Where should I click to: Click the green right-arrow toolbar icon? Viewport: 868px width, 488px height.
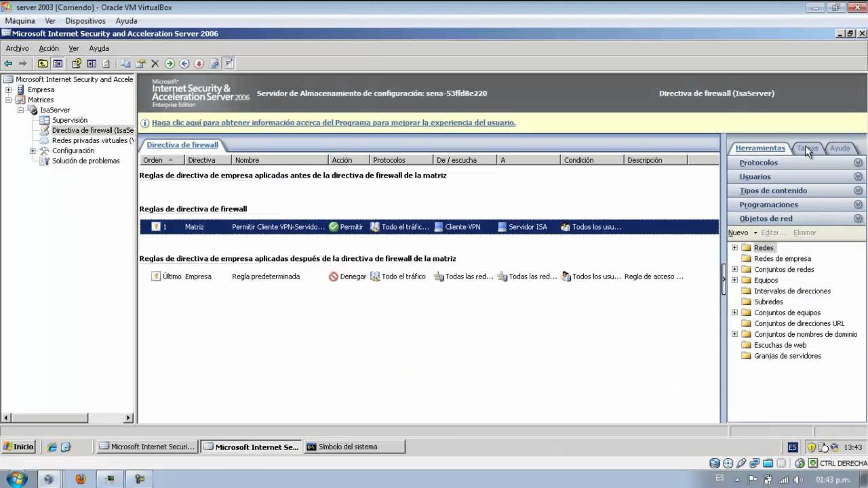tap(170, 64)
